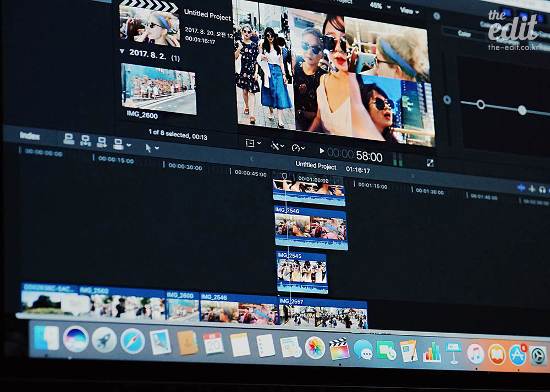The height and width of the screenshot is (392, 550).
Task: Select the IMG_2600 thumbnail in the browser
Action: pos(158,89)
